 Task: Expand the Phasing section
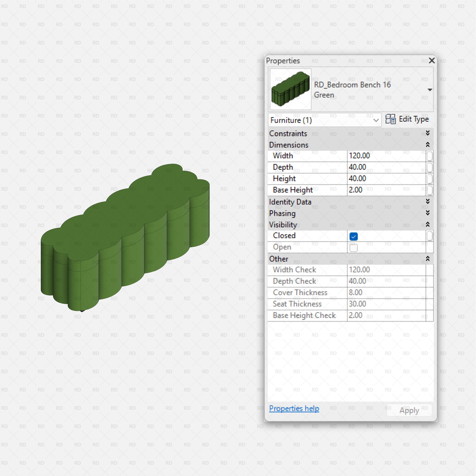click(x=428, y=213)
